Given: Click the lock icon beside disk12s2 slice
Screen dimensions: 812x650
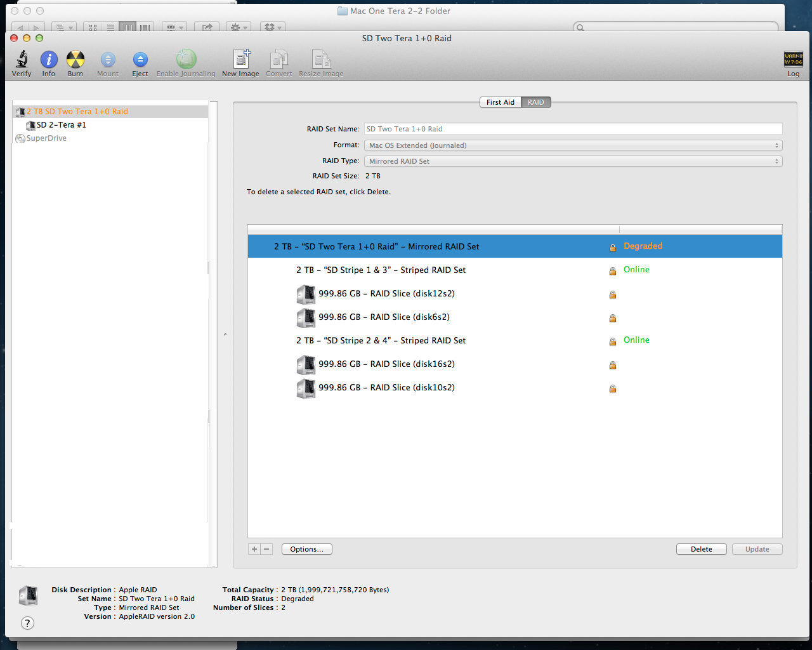Looking at the screenshot, I should (612, 294).
